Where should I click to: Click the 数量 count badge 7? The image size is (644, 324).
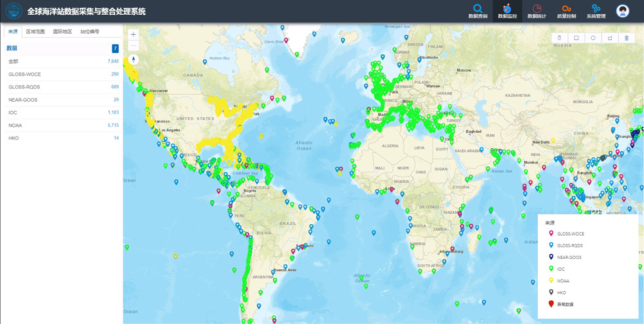click(x=115, y=48)
